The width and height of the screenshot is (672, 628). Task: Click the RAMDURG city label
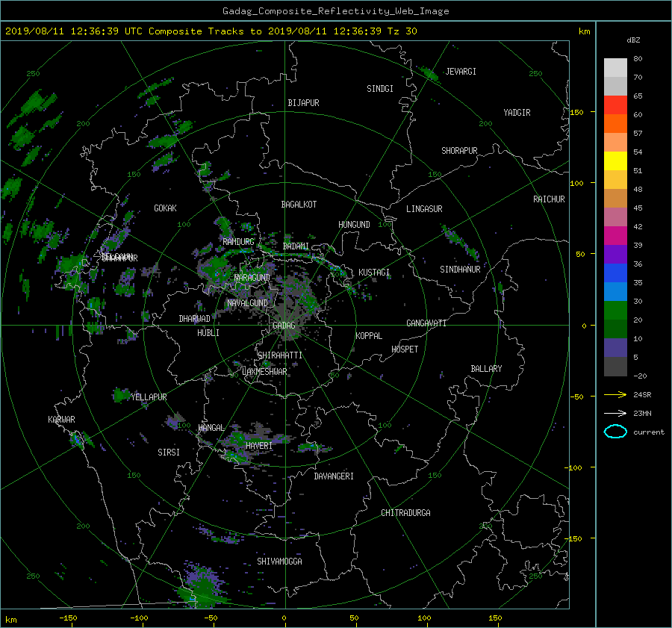pos(238,242)
